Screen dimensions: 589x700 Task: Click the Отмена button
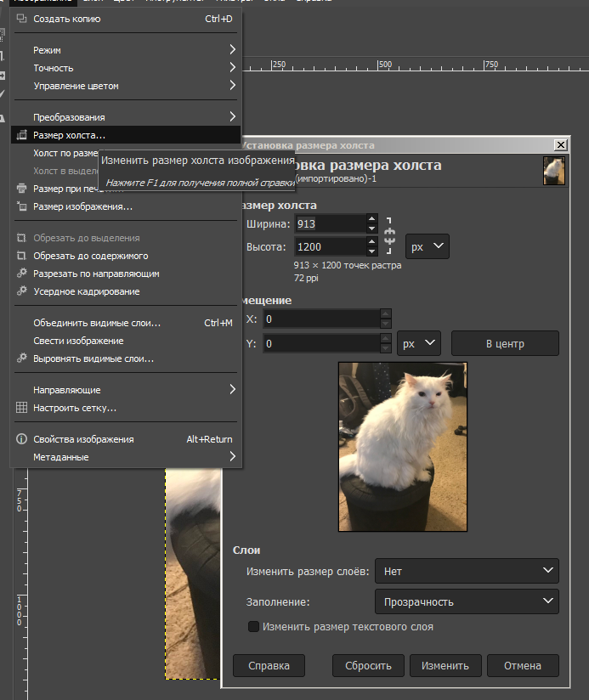523,666
